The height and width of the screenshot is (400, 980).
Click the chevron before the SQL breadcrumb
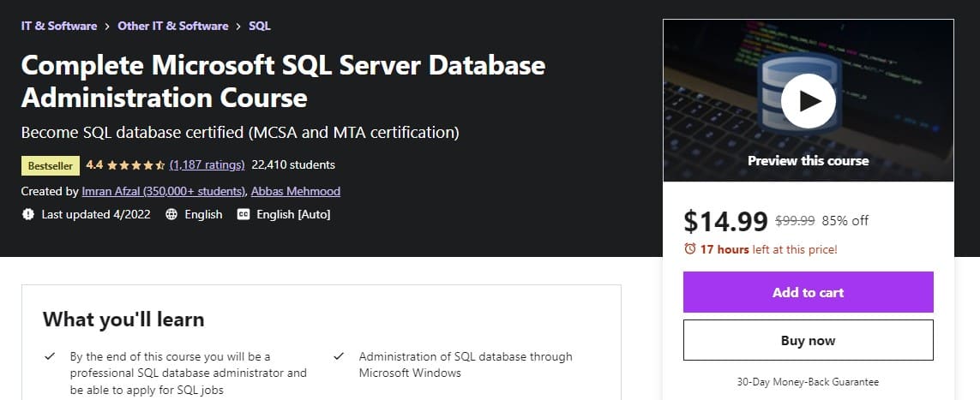(x=238, y=27)
